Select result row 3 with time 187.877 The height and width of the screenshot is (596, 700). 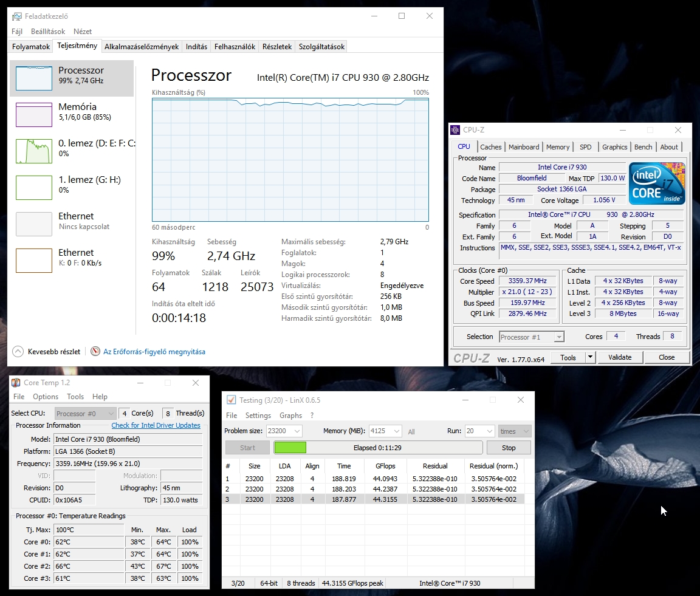[x=373, y=499]
